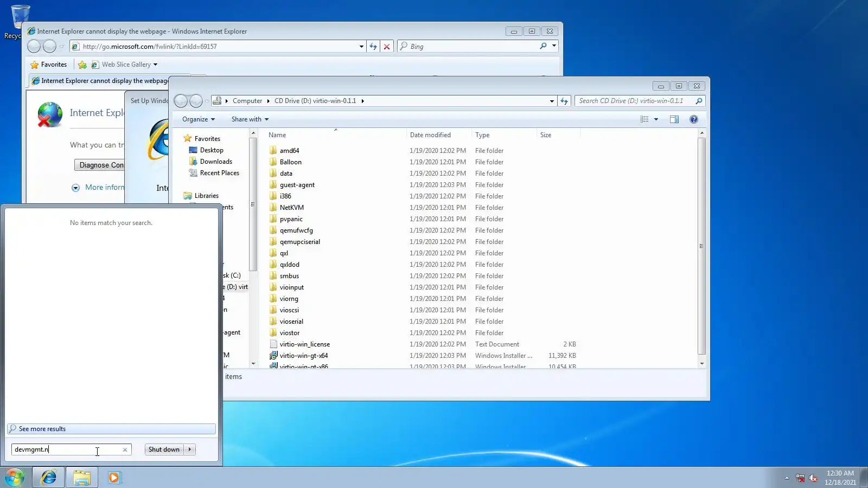Toggle the Explorer preview pane icon
The width and height of the screenshot is (868, 488).
(674, 119)
